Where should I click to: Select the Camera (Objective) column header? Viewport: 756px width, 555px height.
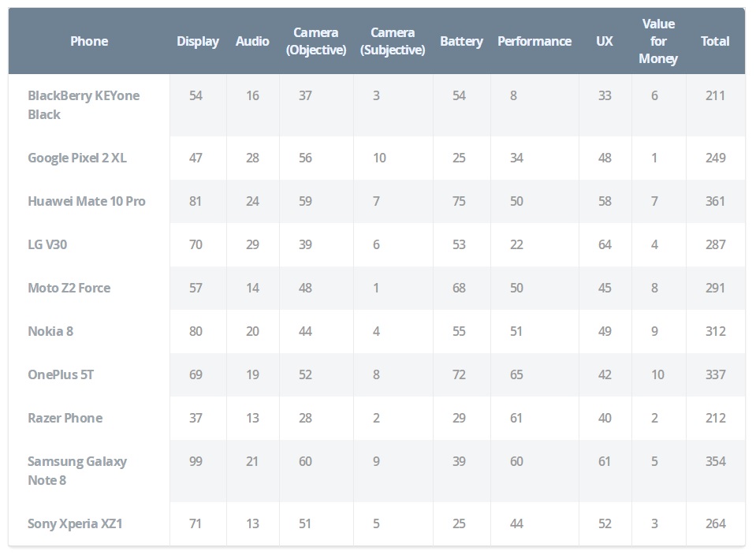click(316, 41)
